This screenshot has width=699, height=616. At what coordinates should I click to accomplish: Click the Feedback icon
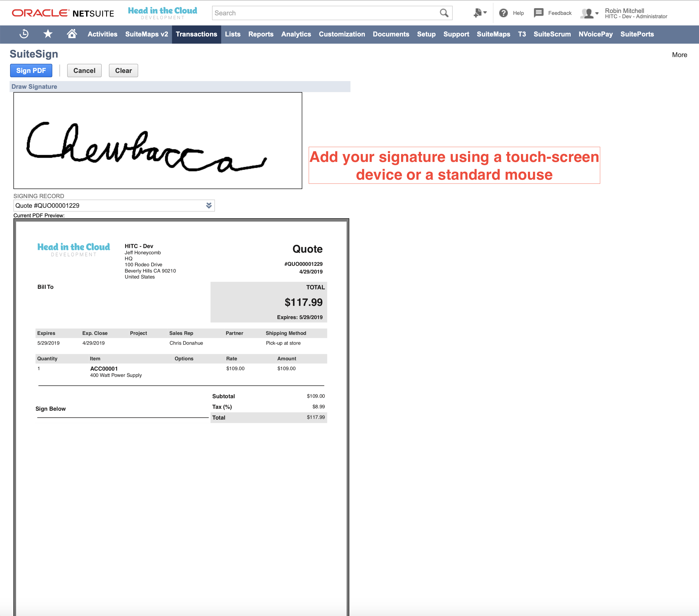click(539, 12)
